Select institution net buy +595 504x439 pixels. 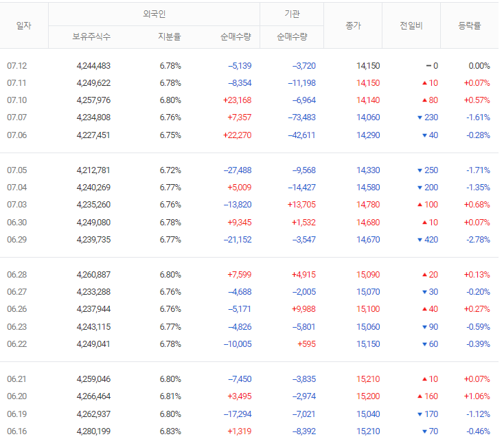[307, 344]
